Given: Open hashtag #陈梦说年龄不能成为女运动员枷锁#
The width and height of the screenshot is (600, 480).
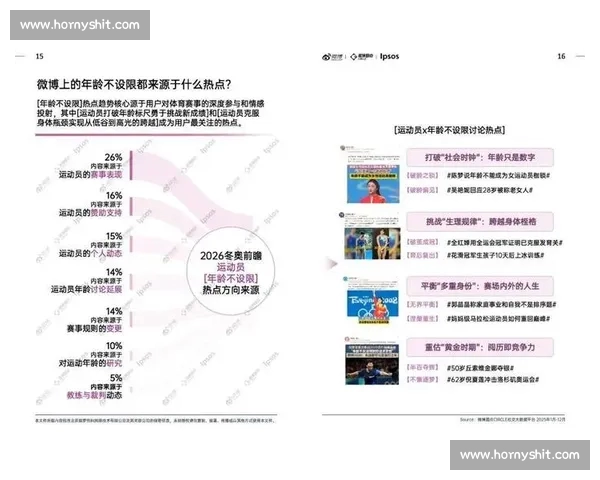Looking at the screenshot, I should 499,175.
